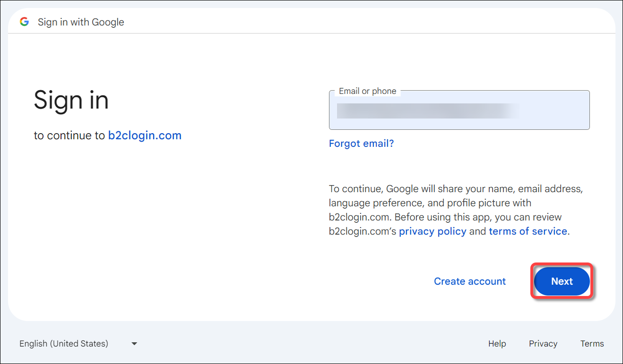Click the 'Sign in with Google' header text
Image resolution: width=623 pixels, height=364 pixels.
tap(81, 22)
